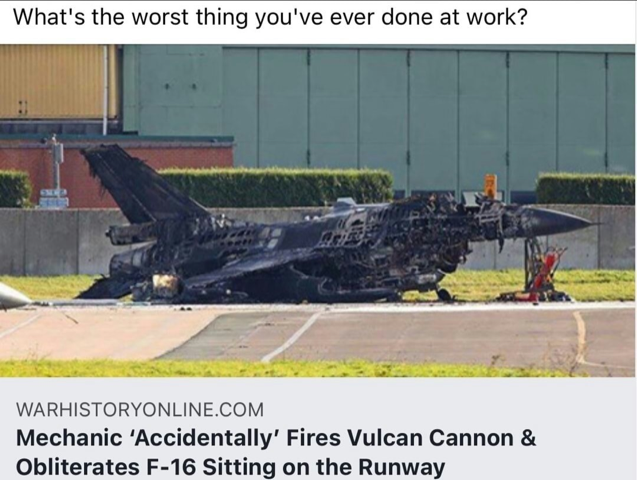Click the white taxiway line on the pavement
This screenshot has width=637, height=480.
pos(293,336)
